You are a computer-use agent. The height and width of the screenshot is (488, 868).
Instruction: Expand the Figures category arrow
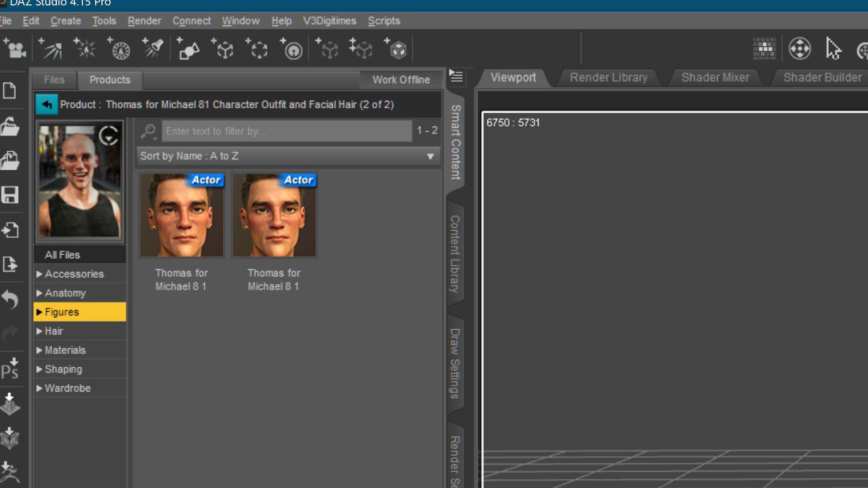point(39,312)
